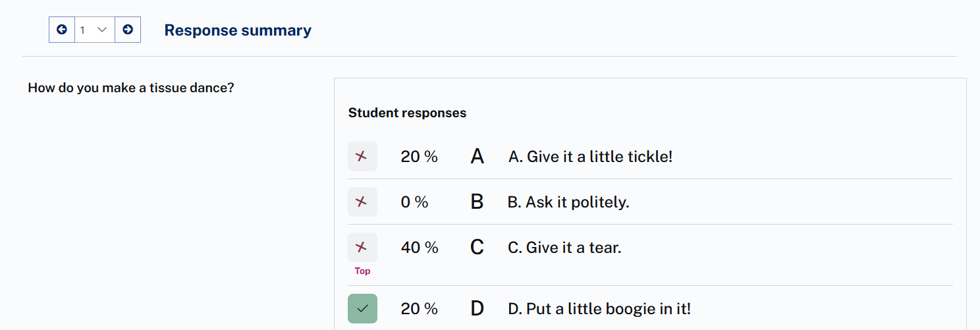Click the large letter D option label
Screen dimensions: 980x330
[x=477, y=308]
